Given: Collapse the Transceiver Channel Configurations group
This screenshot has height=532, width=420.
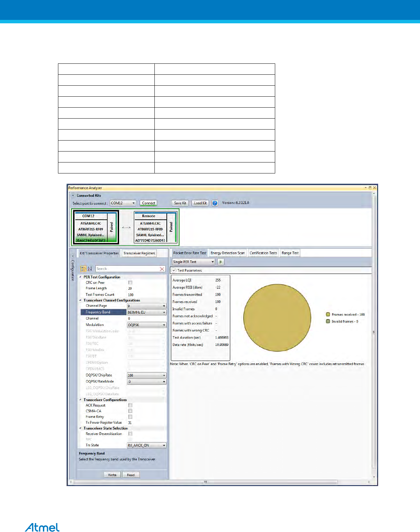Looking at the screenshot, I should (80, 300).
